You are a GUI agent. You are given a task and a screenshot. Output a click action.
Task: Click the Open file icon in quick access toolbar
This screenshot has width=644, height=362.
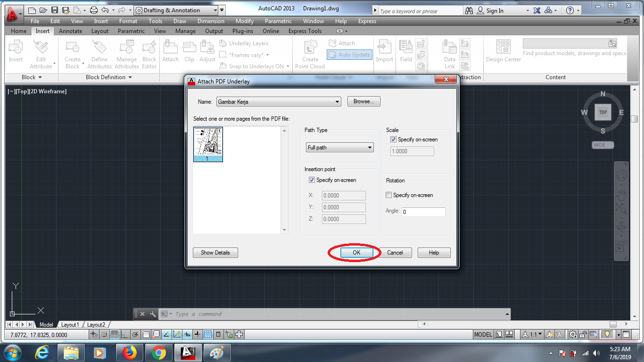pyautogui.click(x=43, y=10)
